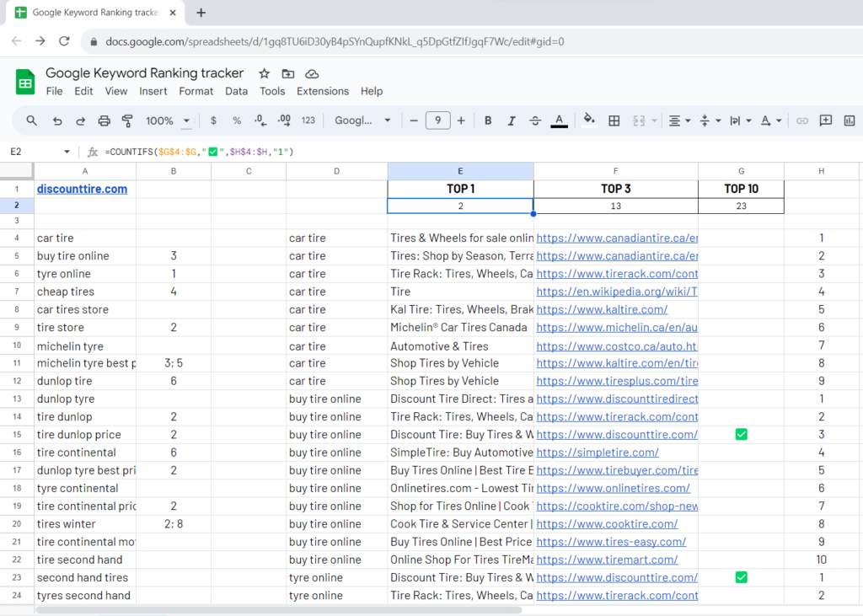Open the Data menu
The image size is (863, 616).
point(236,91)
